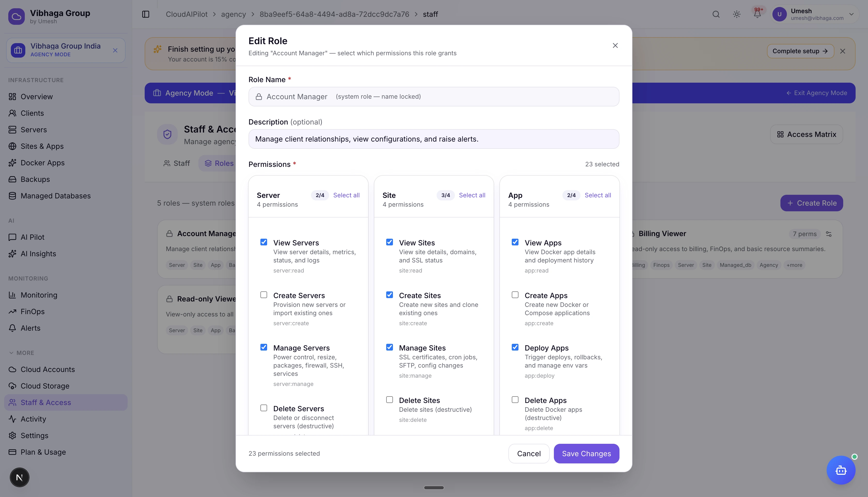868x497 pixels.
Task: Click the Vibhaga Group cloud logo
Action: pyautogui.click(x=16, y=16)
